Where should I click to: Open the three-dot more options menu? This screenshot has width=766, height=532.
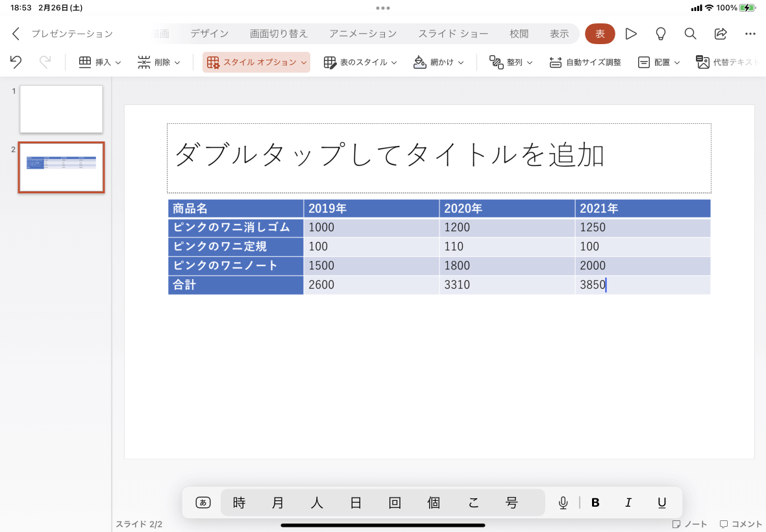tap(750, 33)
